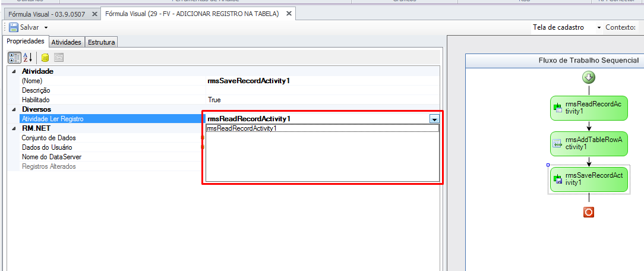Click the add table row activity icon
Viewport: 644px width, 271px height.
click(x=557, y=144)
